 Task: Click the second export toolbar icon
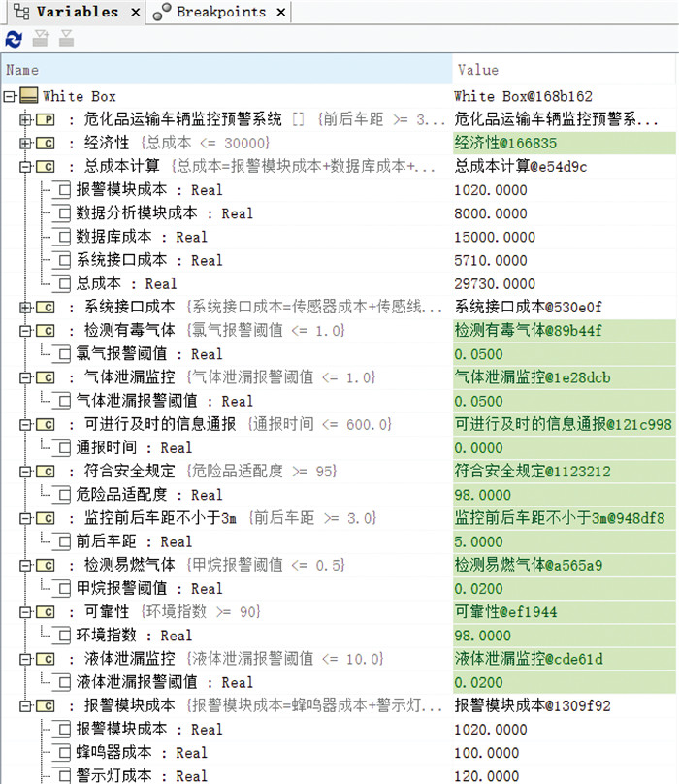point(66,38)
